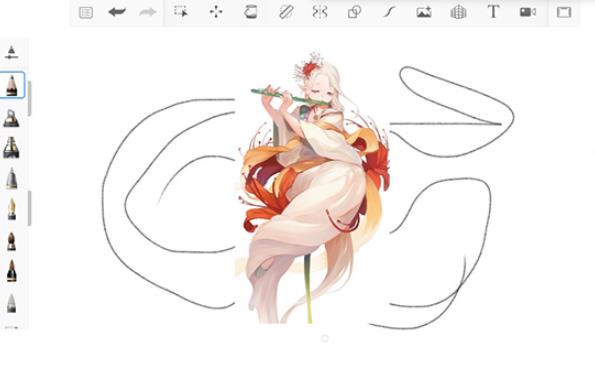595x366 pixels.
Task: Click the flute player illustration
Action: click(x=313, y=188)
